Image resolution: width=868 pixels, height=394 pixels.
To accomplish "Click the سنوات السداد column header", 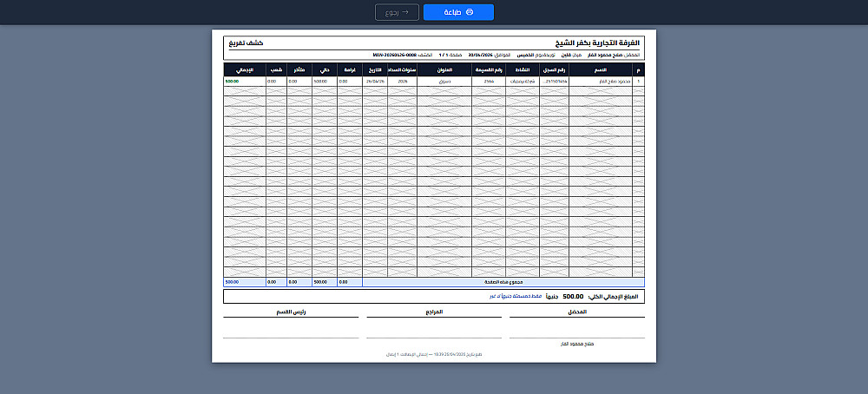I will coord(403,69).
